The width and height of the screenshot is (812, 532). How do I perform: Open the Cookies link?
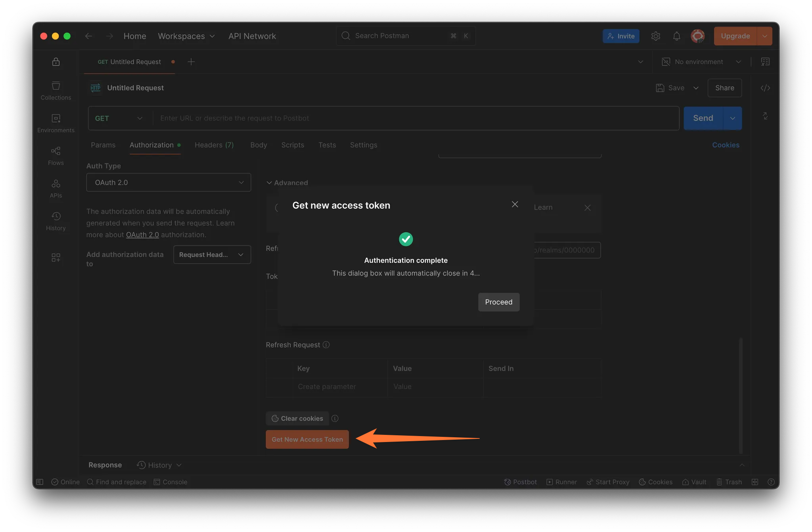coord(726,145)
